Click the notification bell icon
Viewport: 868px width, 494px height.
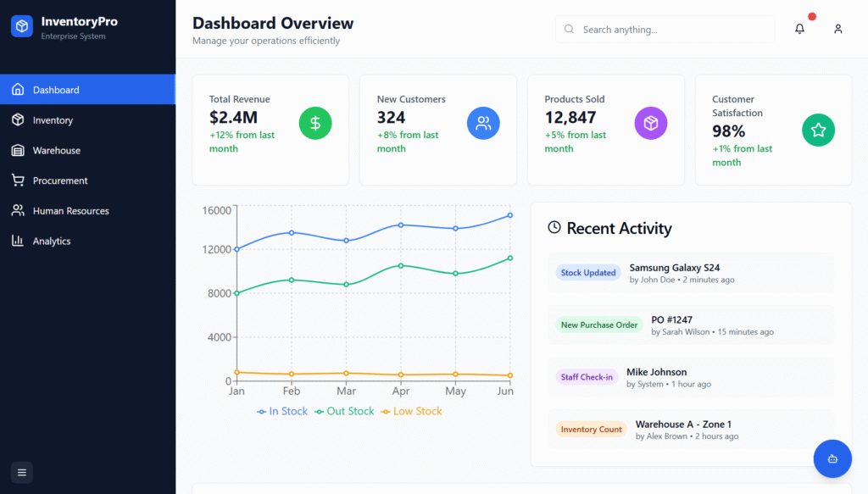point(799,29)
